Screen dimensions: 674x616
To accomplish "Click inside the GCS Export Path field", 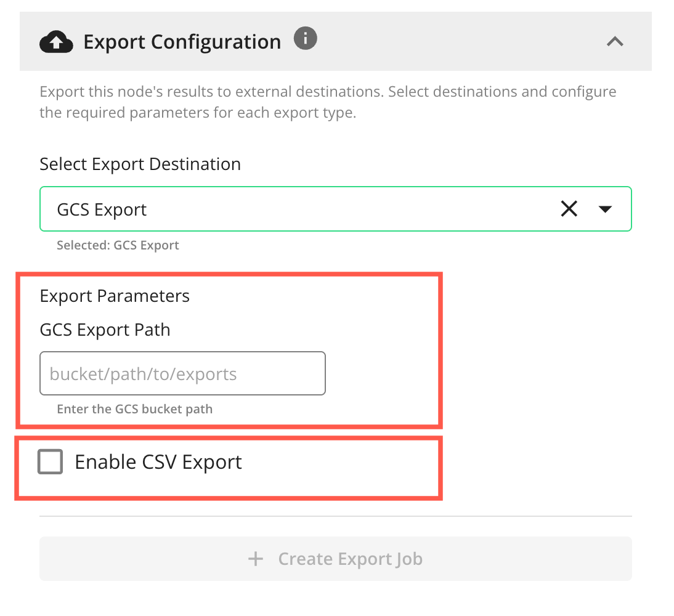I will tap(182, 373).
